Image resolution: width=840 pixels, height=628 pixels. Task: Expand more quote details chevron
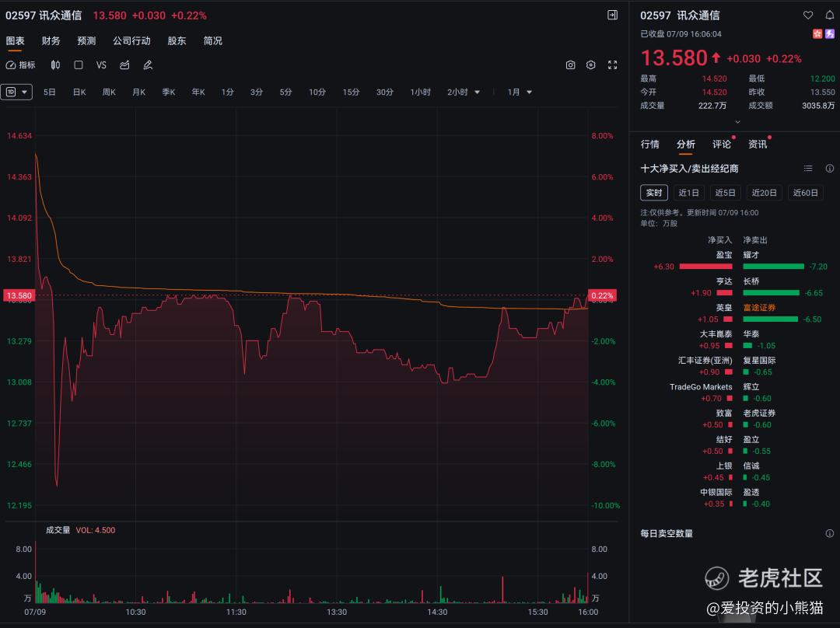[737, 121]
